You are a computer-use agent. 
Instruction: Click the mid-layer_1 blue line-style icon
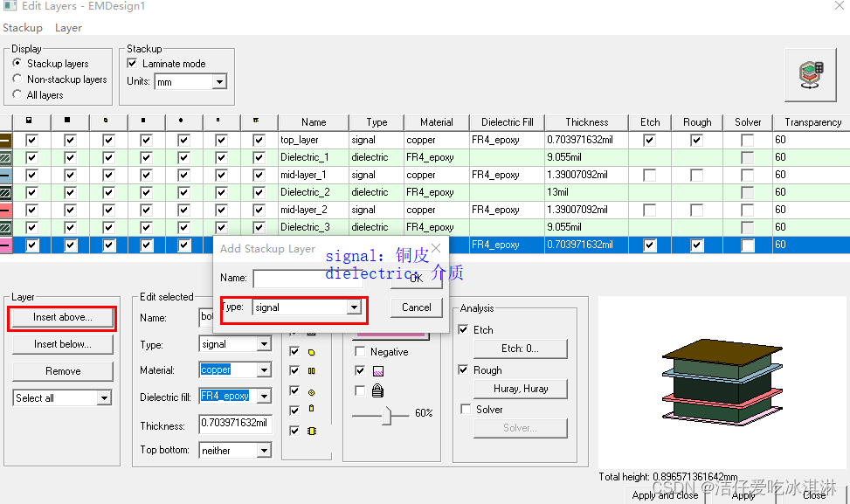5,175
